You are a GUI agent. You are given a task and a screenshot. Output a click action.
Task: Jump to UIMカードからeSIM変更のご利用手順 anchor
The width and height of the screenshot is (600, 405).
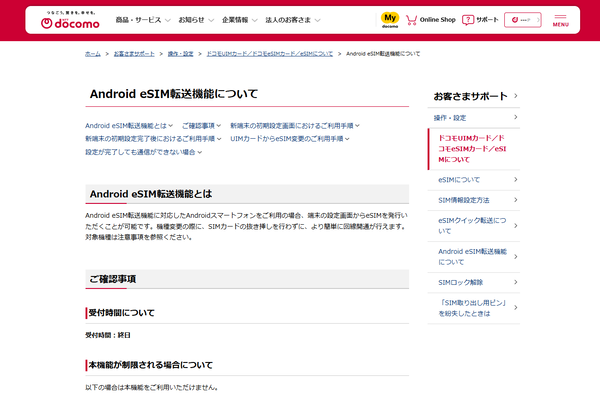pyautogui.click(x=290, y=139)
